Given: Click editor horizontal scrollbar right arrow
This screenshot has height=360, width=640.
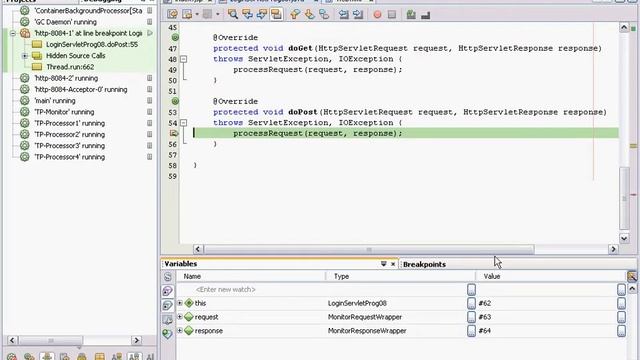Looking at the screenshot, I should [613, 249].
